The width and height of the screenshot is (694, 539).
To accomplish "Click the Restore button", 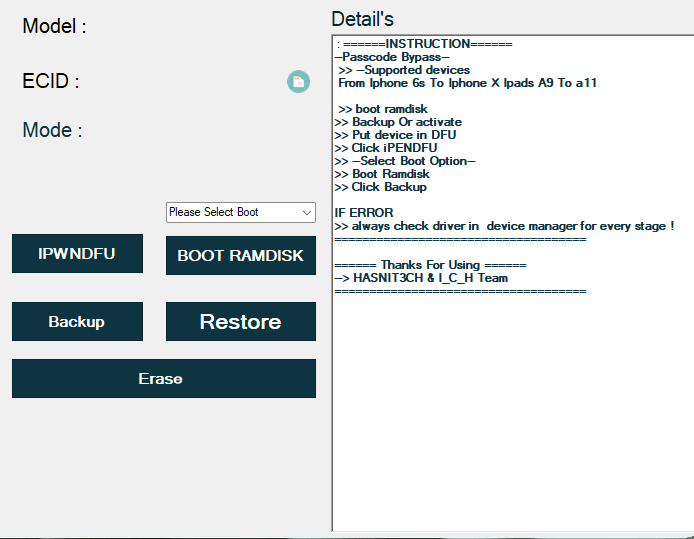I will (x=240, y=322).
